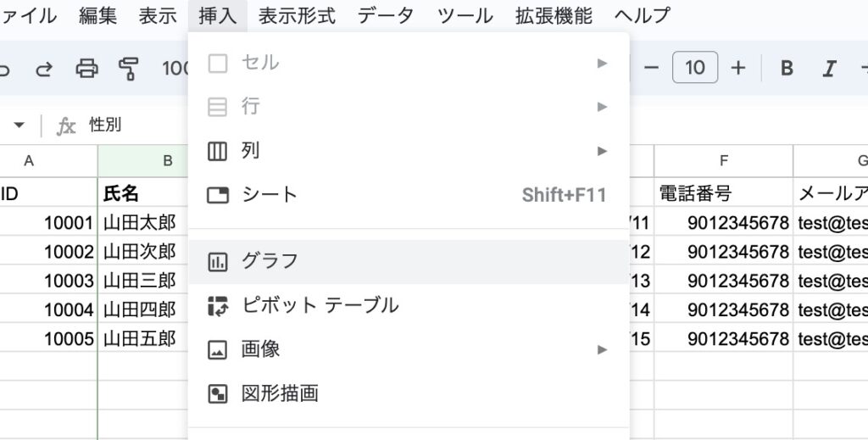Click the グラフ chart icon
This screenshot has width=868, height=440.
[218, 261]
